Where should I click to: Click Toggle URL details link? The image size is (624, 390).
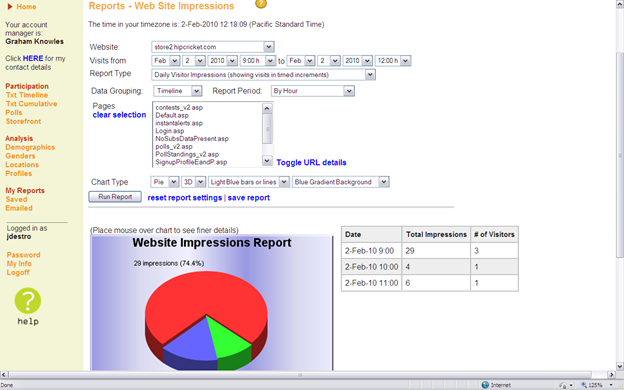(x=311, y=162)
